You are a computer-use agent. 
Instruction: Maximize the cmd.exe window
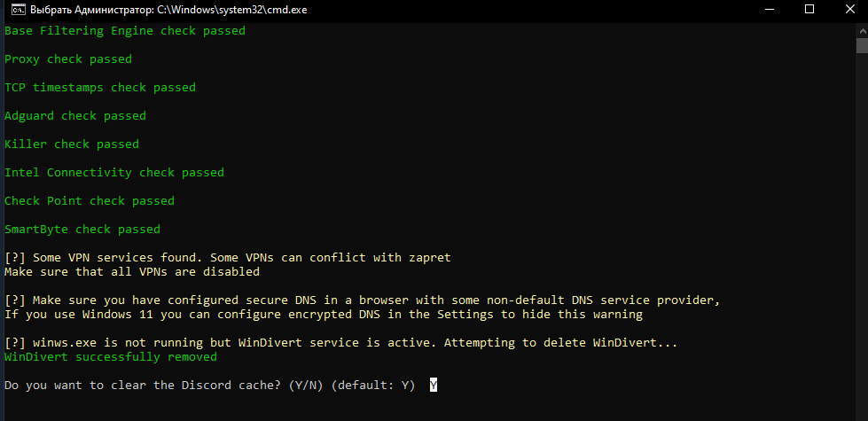coord(809,10)
